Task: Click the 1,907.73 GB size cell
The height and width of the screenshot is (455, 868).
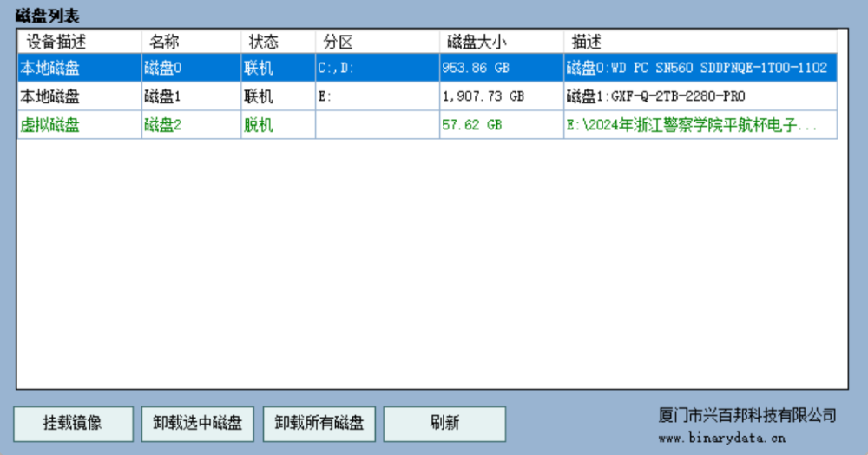Action: tap(483, 96)
